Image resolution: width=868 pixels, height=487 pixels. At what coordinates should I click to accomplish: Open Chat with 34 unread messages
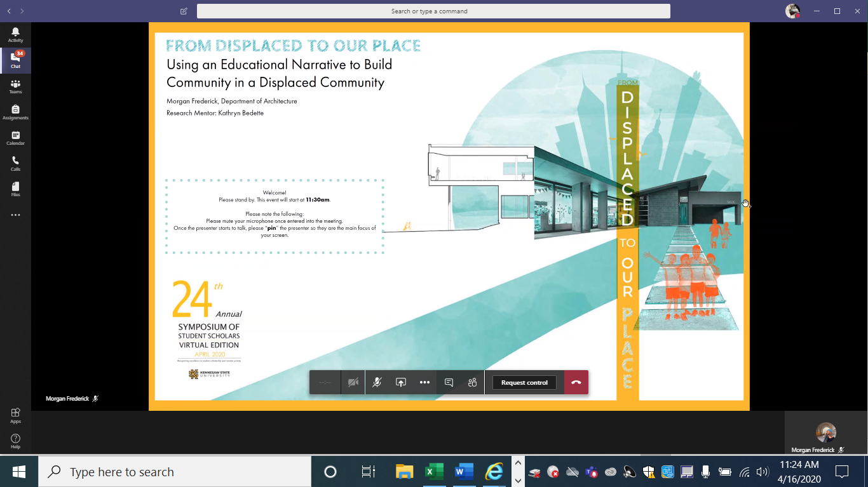pyautogui.click(x=15, y=60)
